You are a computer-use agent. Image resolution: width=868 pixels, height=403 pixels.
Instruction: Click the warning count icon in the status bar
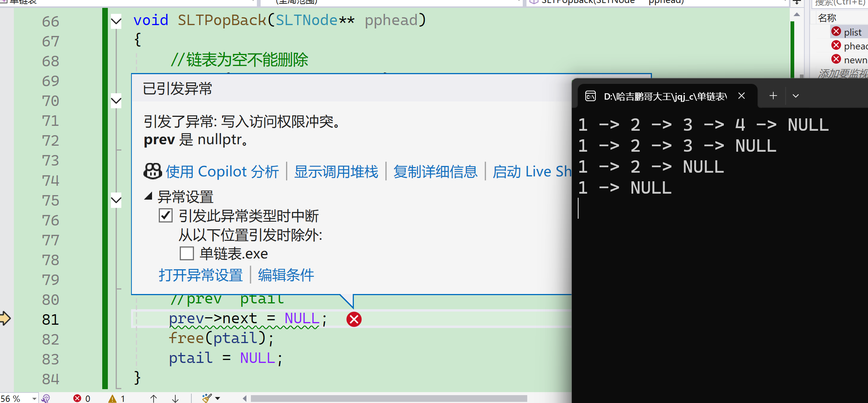click(112, 399)
